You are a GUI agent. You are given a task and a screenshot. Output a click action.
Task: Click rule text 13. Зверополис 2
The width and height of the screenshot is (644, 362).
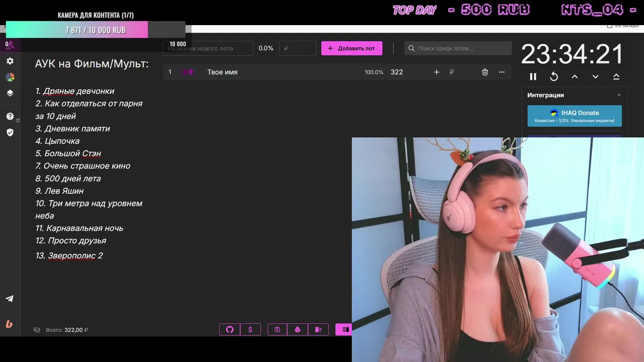coord(69,255)
